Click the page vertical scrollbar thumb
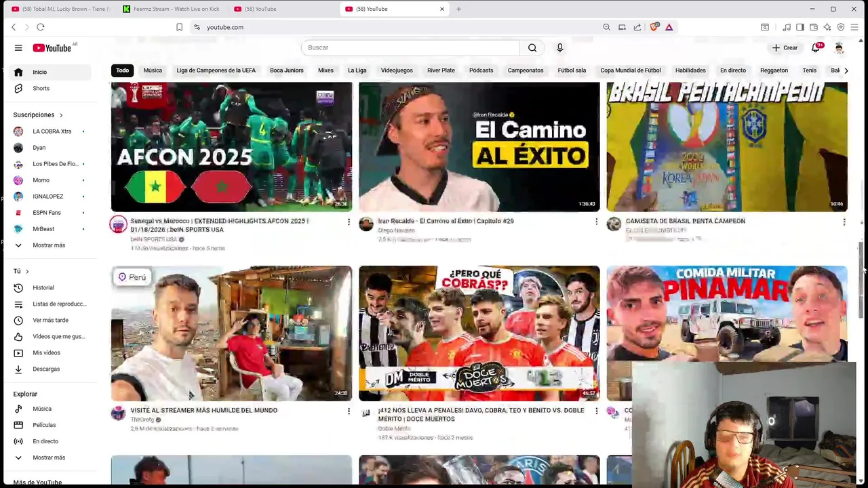This screenshot has height=488, width=868. coord(862,279)
